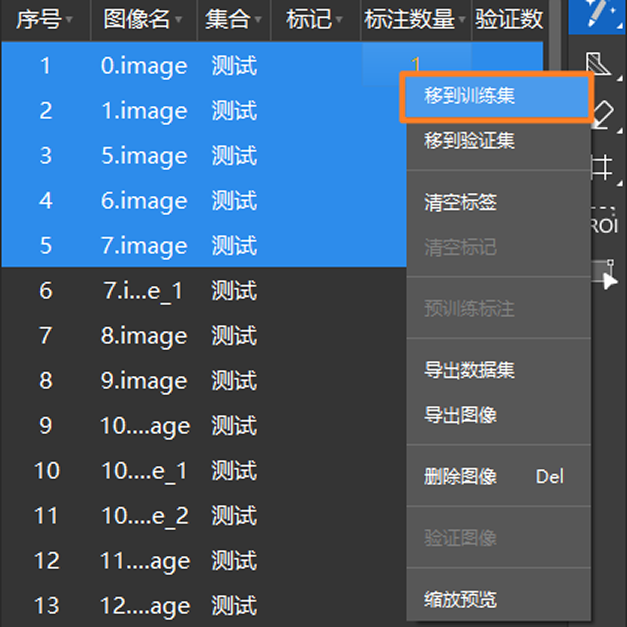Click the 测试 cell in 9.image row
627x627 pixels.
[x=234, y=380]
